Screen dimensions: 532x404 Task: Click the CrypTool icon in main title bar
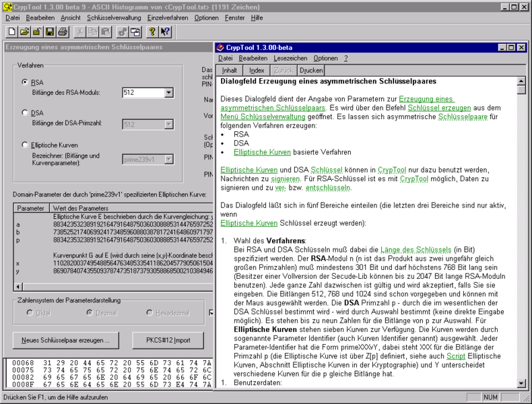pyautogui.click(x=7, y=7)
